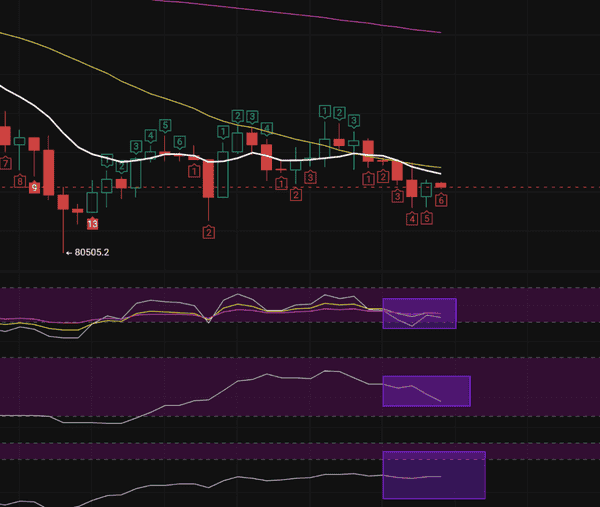Select the magenta moving average line at top
The height and width of the screenshot is (507, 600).
point(300,14)
